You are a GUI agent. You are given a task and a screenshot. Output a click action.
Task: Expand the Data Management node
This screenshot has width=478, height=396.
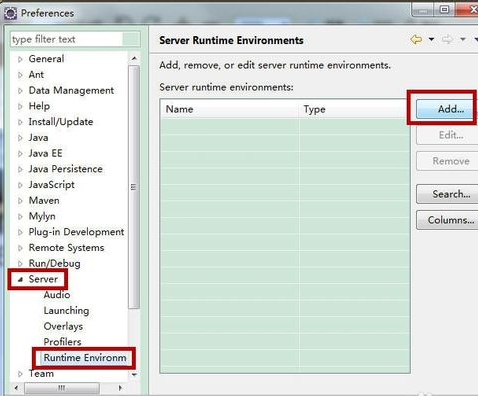click(x=20, y=91)
